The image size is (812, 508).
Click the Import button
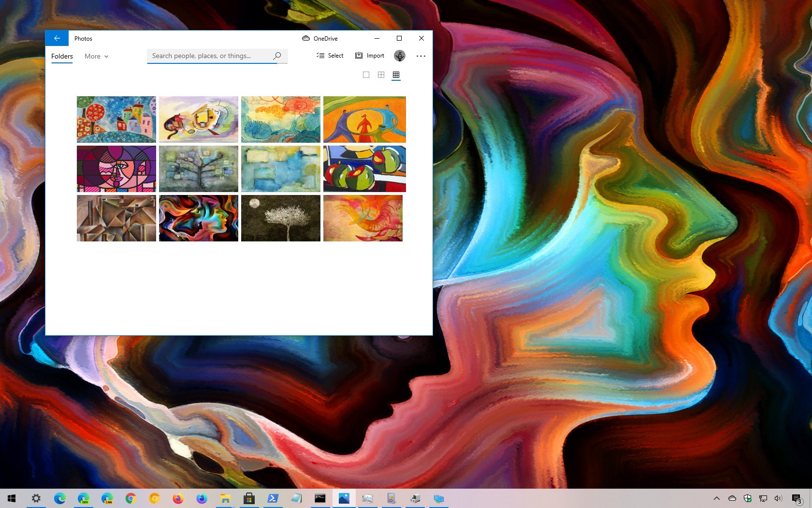tap(370, 56)
